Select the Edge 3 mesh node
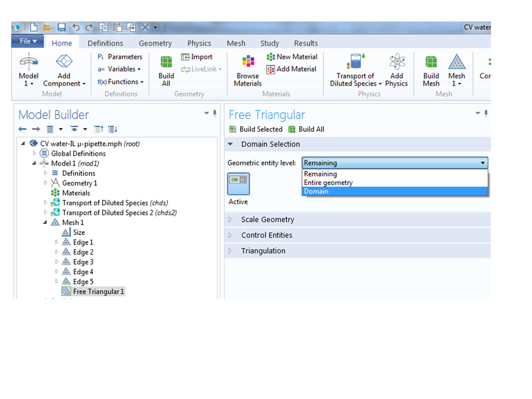Viewport: 532px width, 399px height. pos(83,262)
